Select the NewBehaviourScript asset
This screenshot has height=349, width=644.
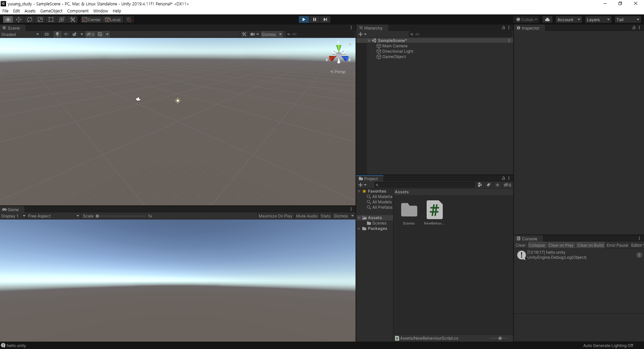point(434,213)
